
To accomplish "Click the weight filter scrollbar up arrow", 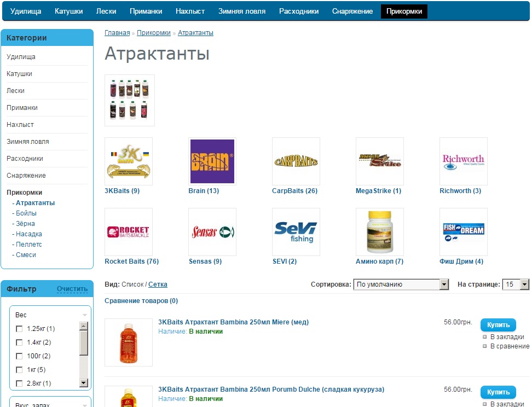I will click(83, 326).
